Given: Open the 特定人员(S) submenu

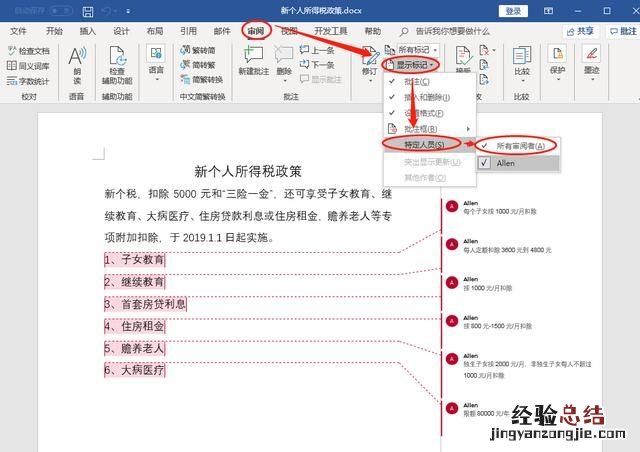Looking at the screenshot, I should pyautogui.click(x=430, y=145).
